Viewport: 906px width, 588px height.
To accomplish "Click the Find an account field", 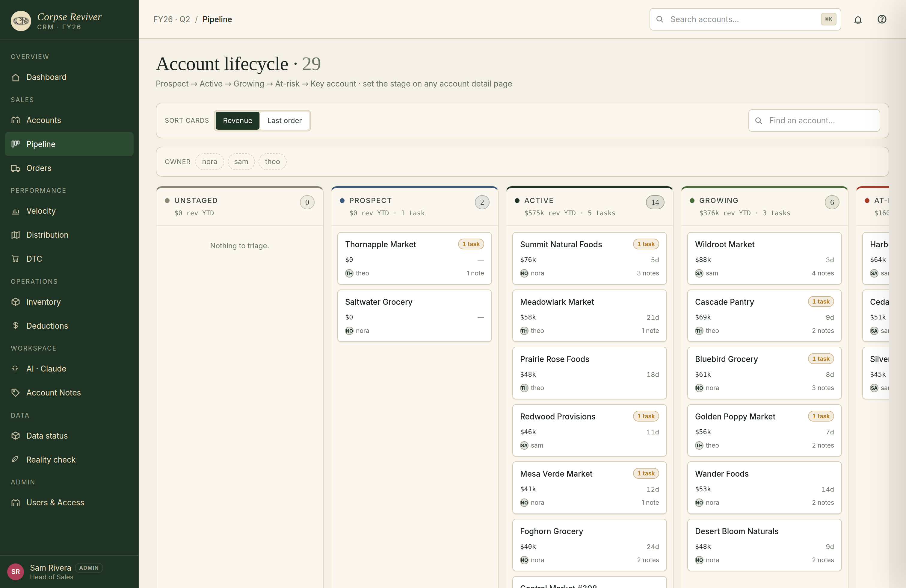I will click(814, 121).
